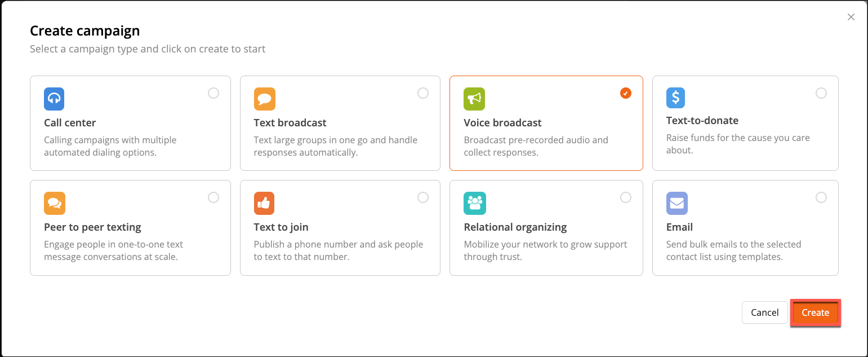
Task: Pick the Text to join radio button
Action: 423,197
